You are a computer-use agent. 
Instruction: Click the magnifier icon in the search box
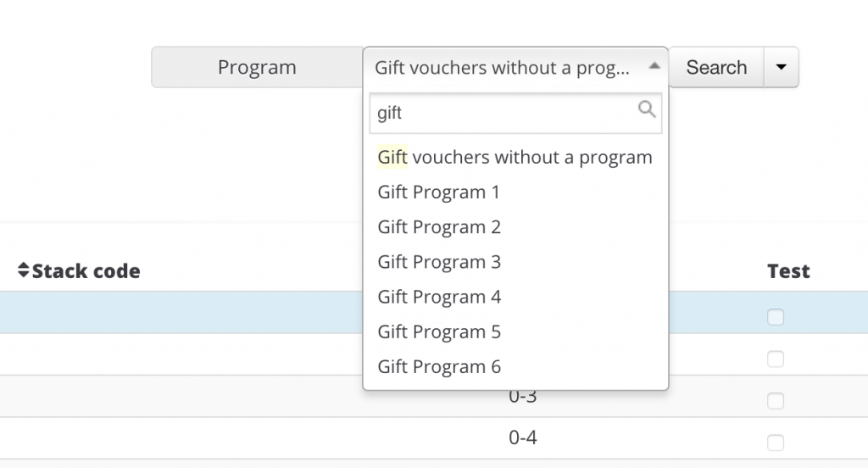coord(647,109)
